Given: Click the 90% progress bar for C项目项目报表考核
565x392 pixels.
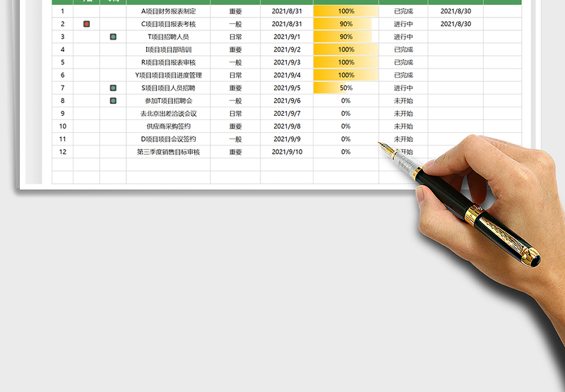Looking at the screenshot, I should [x=345, y=24].
